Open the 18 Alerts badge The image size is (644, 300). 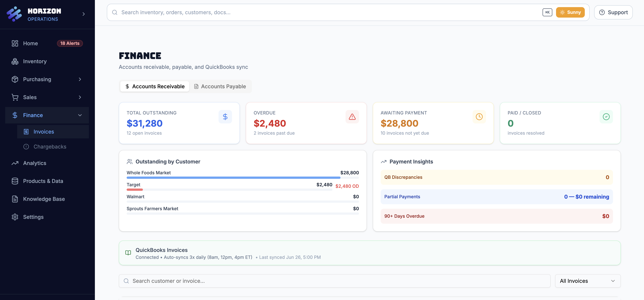tap(70, 43)
